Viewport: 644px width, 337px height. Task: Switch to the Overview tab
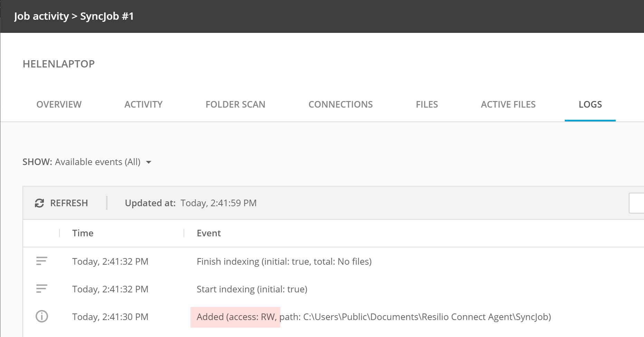click(59, 104)
